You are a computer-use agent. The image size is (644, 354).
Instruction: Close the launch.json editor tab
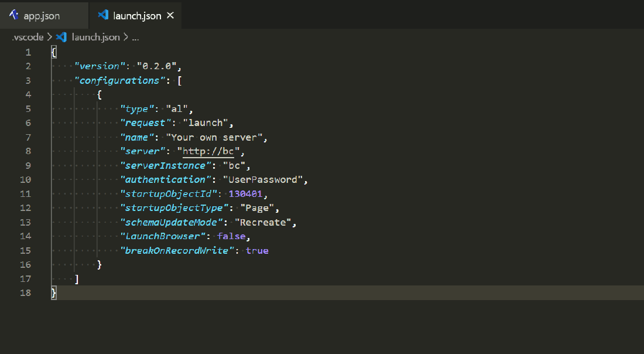pyautogui.click(x=170, y=15)
